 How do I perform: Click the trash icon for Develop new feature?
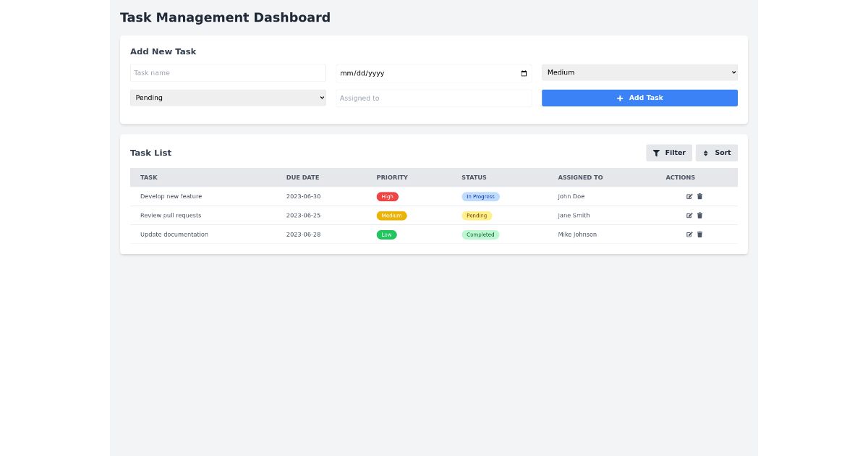[x=699, y=196]
